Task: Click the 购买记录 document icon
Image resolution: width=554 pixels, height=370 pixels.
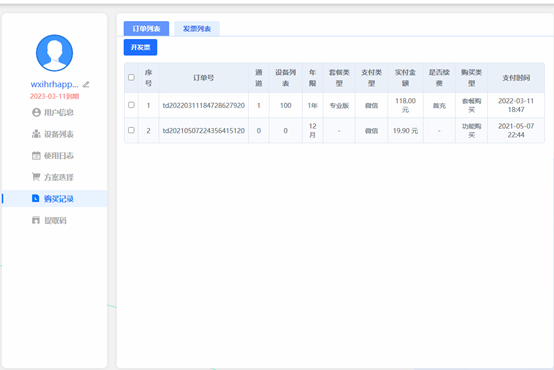Action: [36, 199]
